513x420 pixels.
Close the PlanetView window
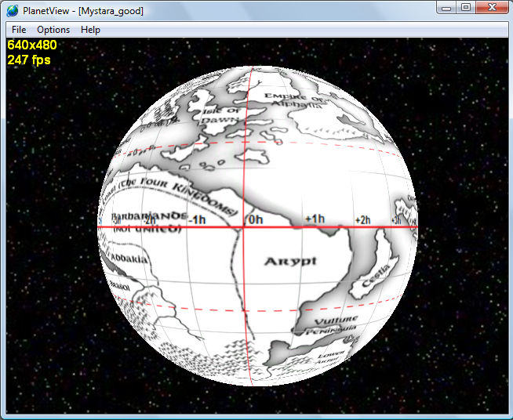pos(492,8)
